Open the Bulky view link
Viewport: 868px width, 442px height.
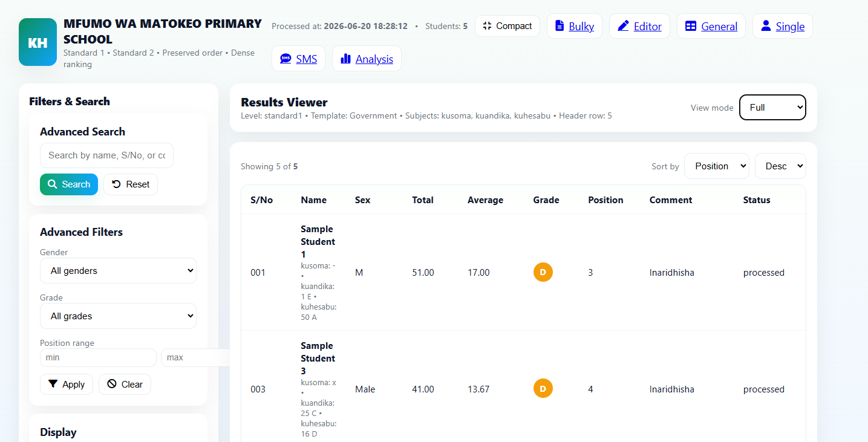pos(575,26)
